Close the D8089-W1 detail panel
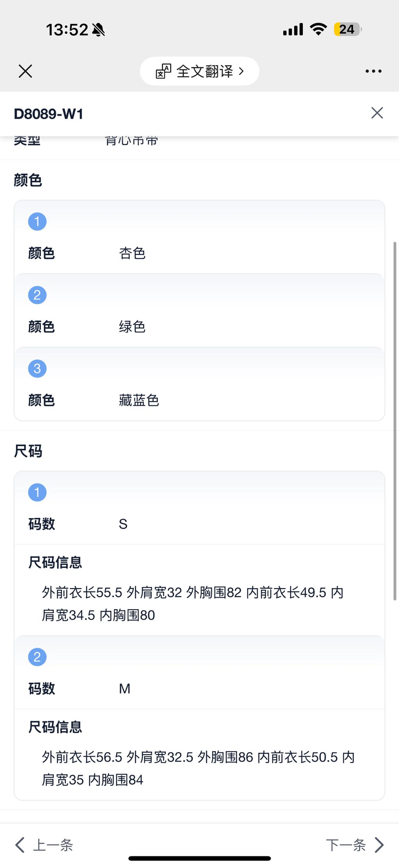399x868 pixels. (x=376, y=113)
